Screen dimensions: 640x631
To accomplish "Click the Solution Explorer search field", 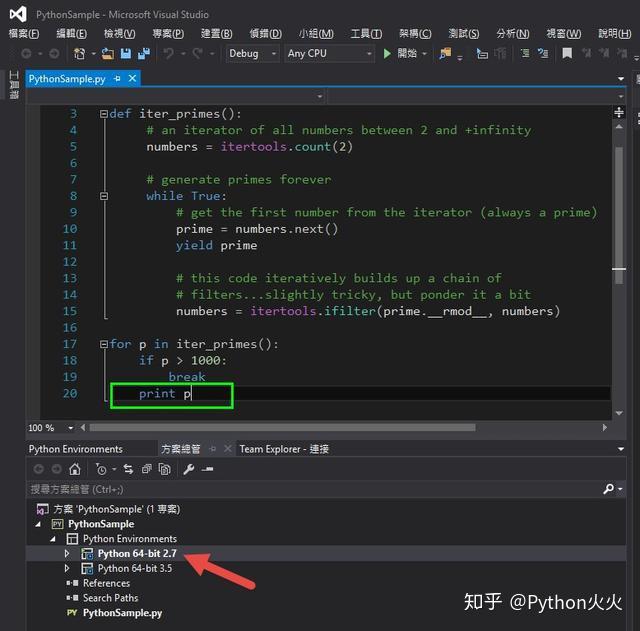I will pyautogui.click(x=314, y=489).
